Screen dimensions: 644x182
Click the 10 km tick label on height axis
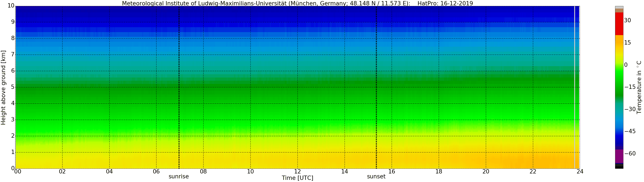[x=11, y=6]
